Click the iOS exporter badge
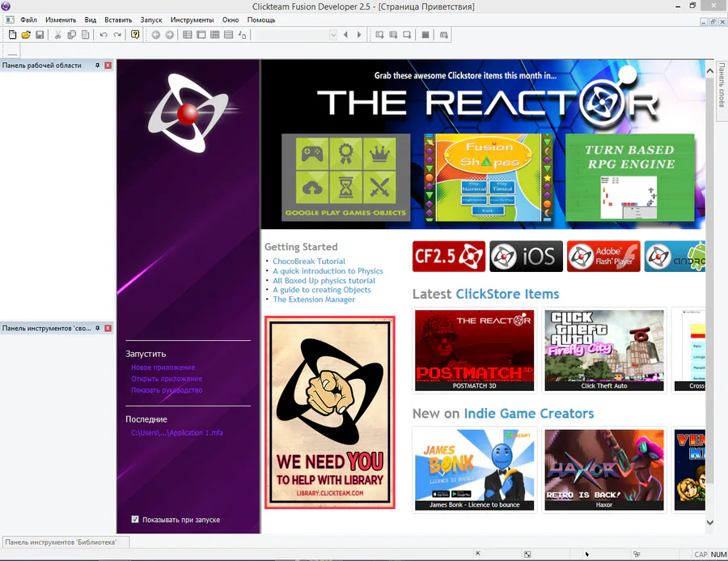This screenshot has height=561, width=728. [x=526, y=256]
